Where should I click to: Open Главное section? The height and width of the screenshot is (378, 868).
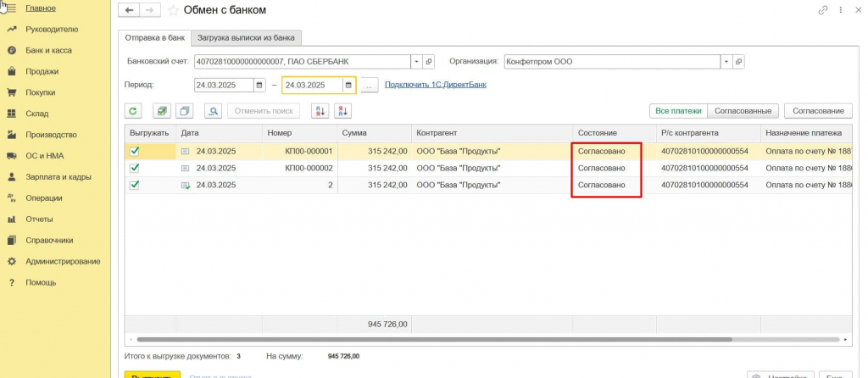pos(41,8)
